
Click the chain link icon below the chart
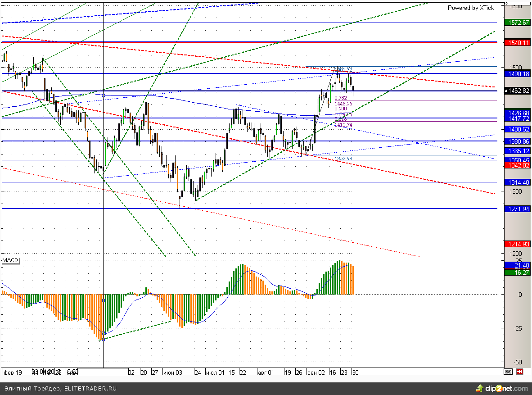(508, 372)
